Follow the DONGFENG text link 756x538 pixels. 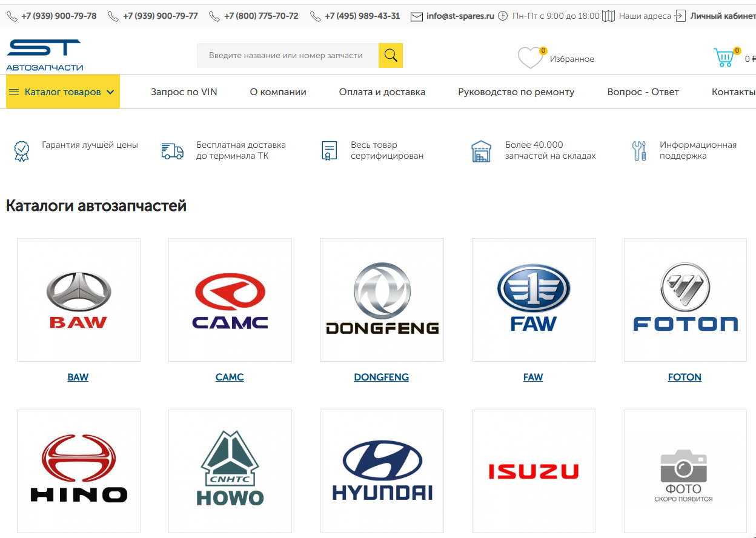click(x=382, y=377)
